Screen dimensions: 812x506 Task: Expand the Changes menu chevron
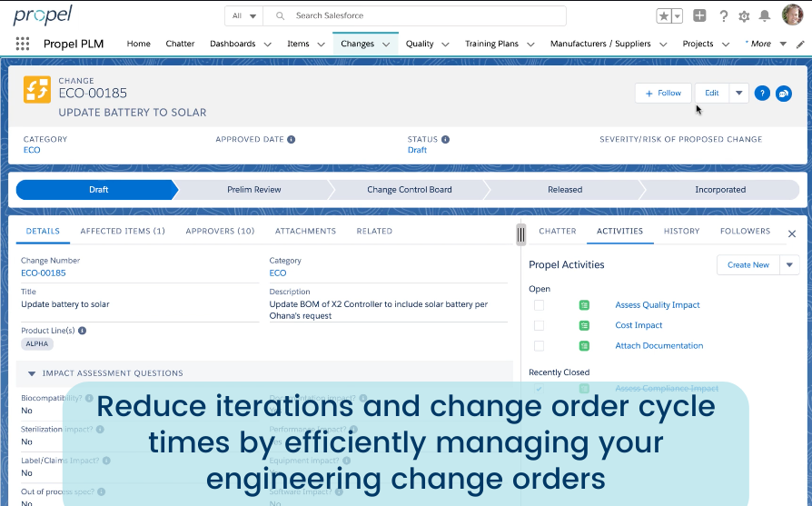click(x=386, y=45)
